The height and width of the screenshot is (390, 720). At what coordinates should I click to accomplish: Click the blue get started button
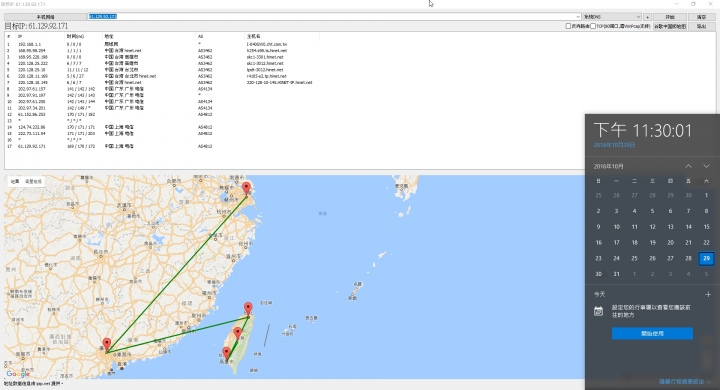point(652,333)
